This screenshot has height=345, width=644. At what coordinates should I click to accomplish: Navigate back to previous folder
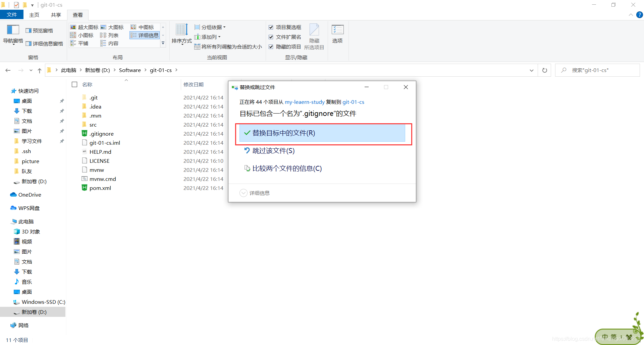coord(8,70)
